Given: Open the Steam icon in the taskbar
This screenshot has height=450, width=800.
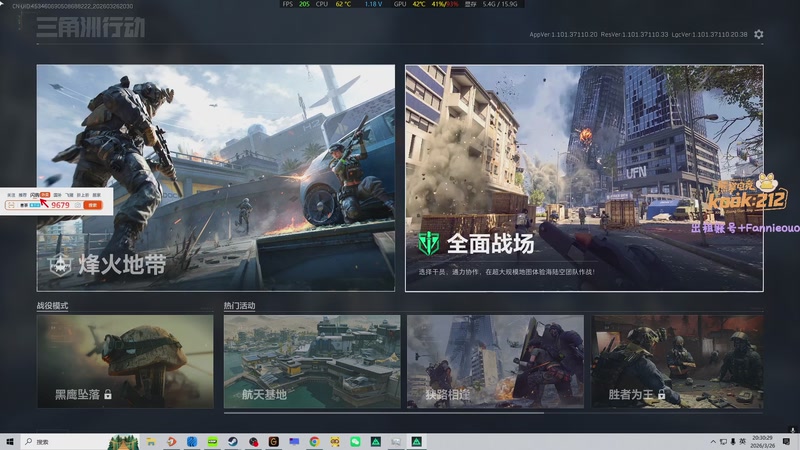Looking at the screenshot, I should 233,442.
